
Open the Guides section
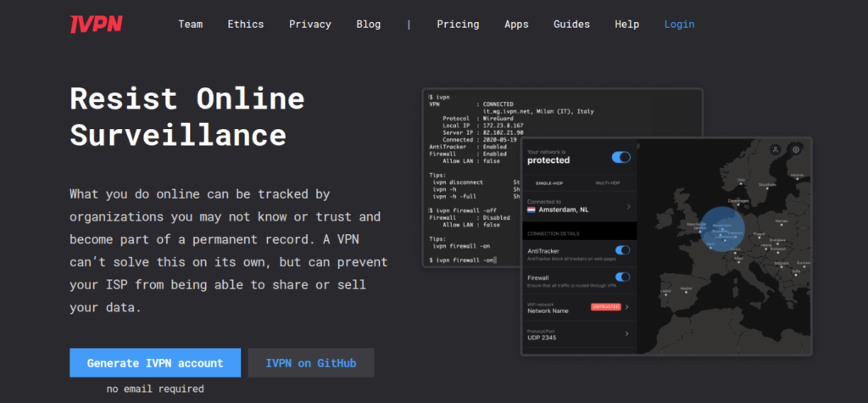tap(572, 25)
